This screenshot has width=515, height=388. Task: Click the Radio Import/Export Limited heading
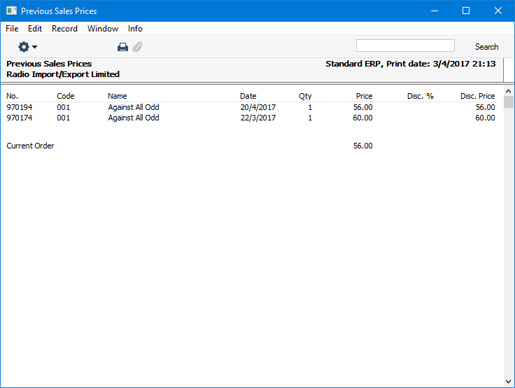tap(63, 74)
